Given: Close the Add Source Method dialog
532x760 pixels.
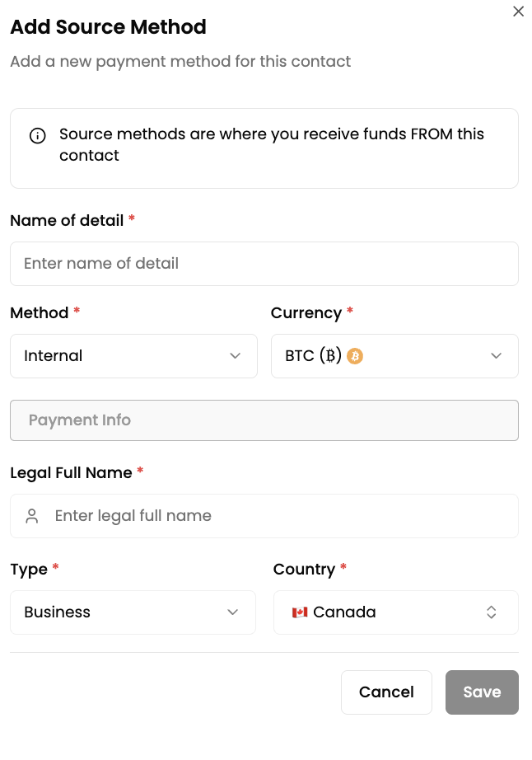Looking at the screenshot, I should tap(518, 12).
